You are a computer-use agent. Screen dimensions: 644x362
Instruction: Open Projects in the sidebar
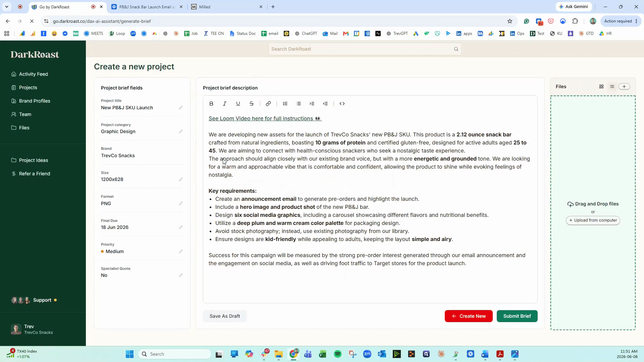click(x=24, y=87)
